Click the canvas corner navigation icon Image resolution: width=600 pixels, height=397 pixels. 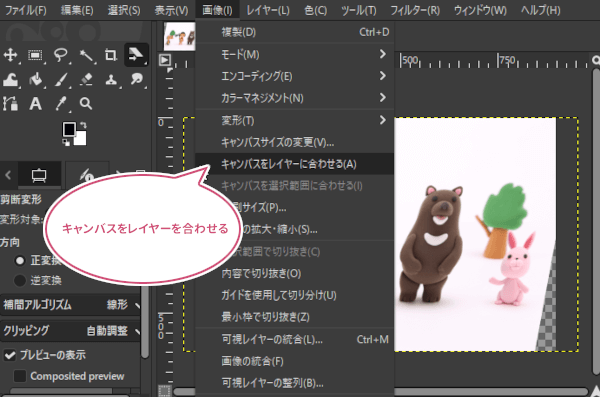click(x=165, y=60)
